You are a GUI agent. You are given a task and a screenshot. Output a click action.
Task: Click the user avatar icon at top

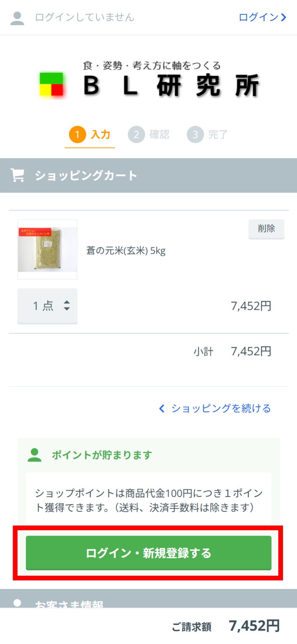pos(17,18)
